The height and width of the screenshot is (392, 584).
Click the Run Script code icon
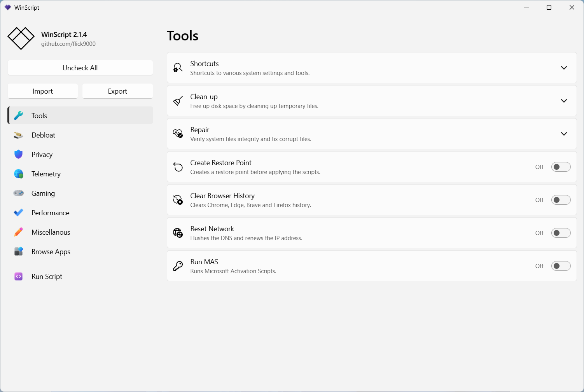(18, 277)
